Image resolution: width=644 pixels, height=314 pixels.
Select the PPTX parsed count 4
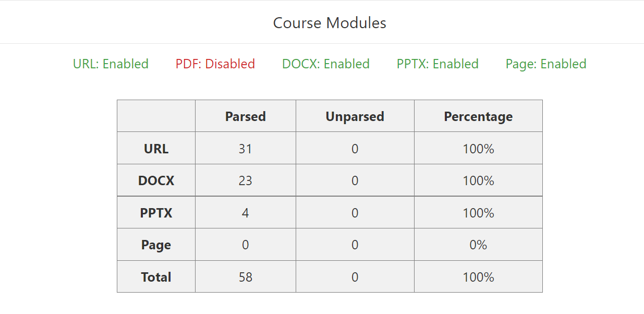(x=246, y=213)
